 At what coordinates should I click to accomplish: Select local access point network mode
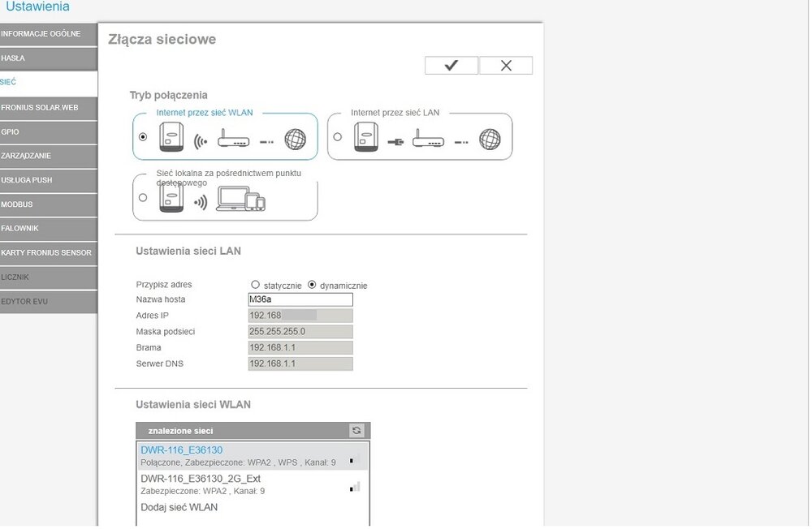pos(144,197)
